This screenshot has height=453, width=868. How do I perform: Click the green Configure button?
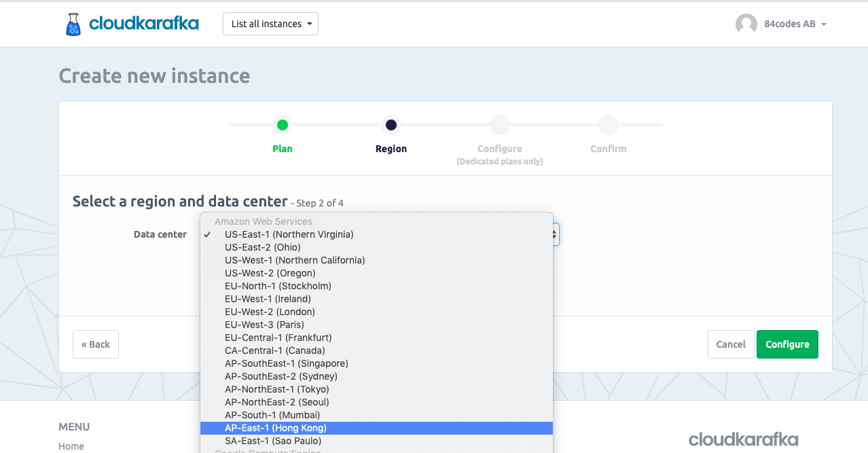pyautogui.click(x=787, y=344)
